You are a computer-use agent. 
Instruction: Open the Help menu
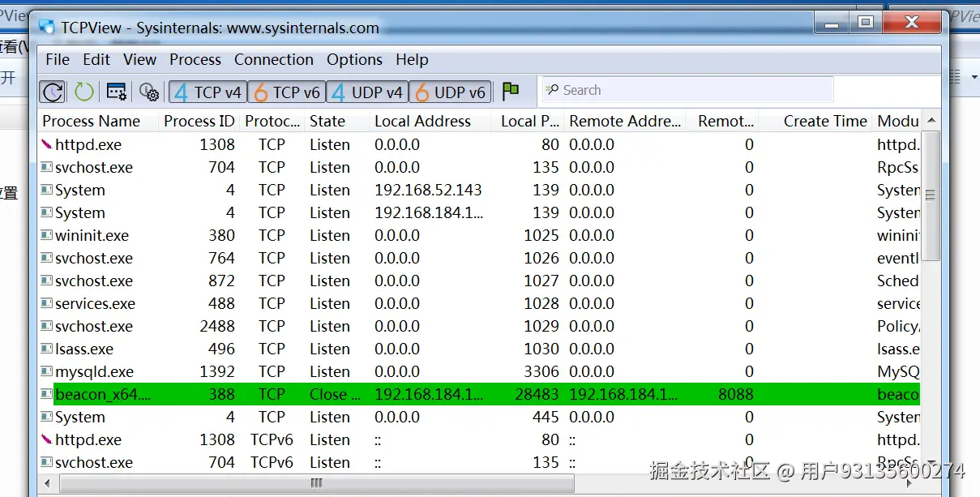(412, 59)
